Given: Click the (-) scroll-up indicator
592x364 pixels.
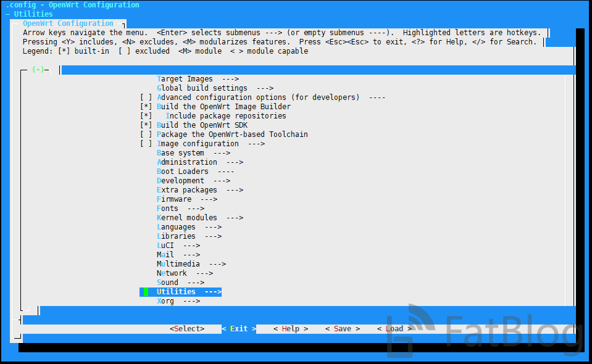Looking at the screenshot, I should pyautogui.click(x=38, y=69).
